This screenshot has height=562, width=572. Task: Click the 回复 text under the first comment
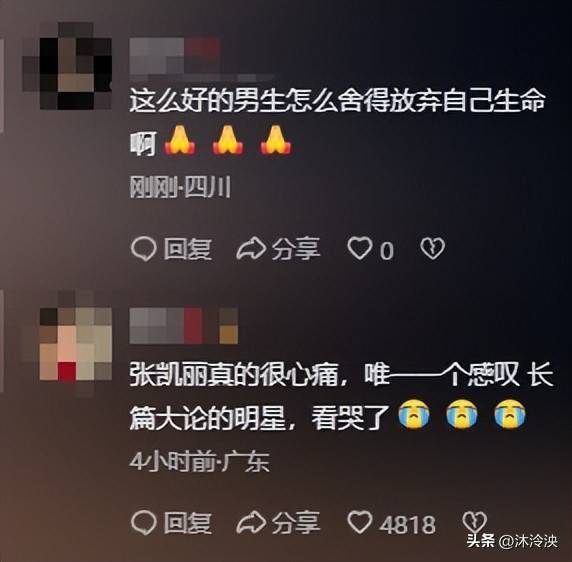click(x=188, y=249)
